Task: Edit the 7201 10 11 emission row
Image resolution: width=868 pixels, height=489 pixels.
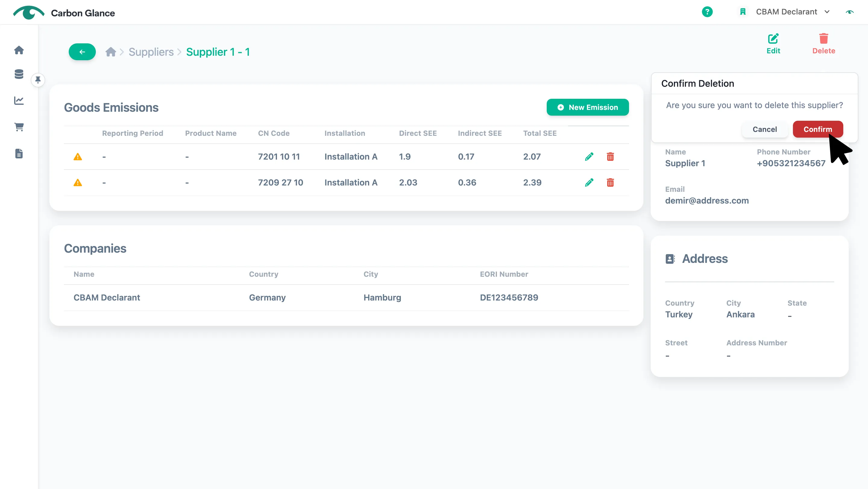Action: (x=589, y=157)
